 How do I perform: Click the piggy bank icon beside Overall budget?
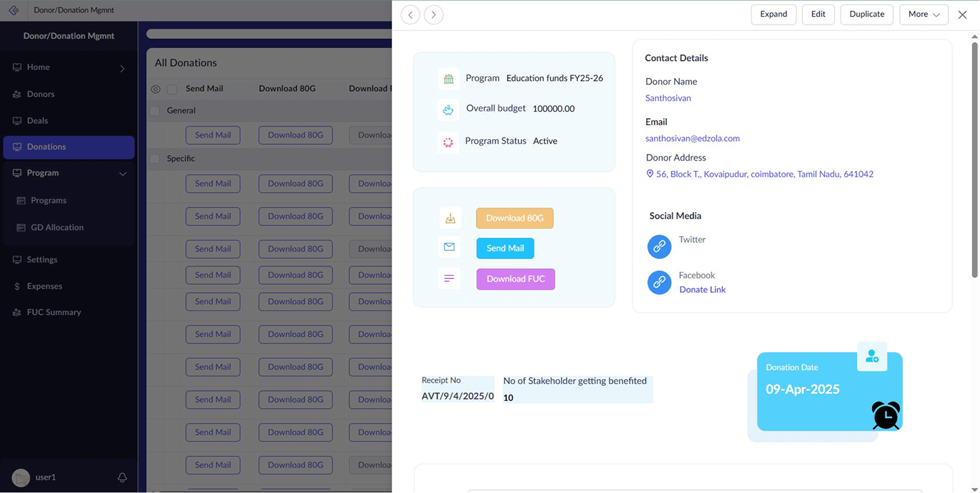click(448, 109)
